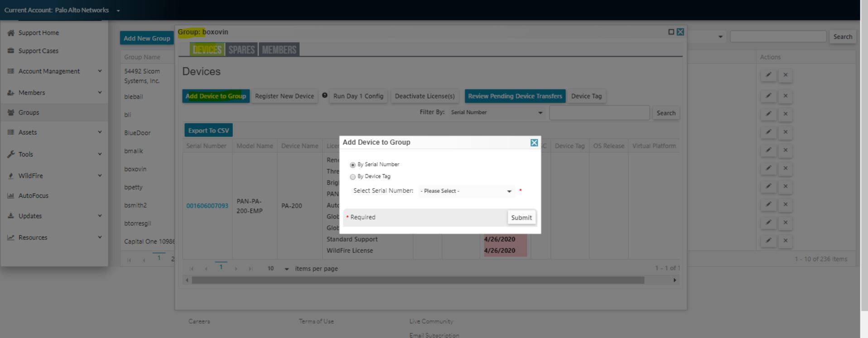Edit the blebail group row
Screen dimensions: 868x338
(x=768, y=96)
